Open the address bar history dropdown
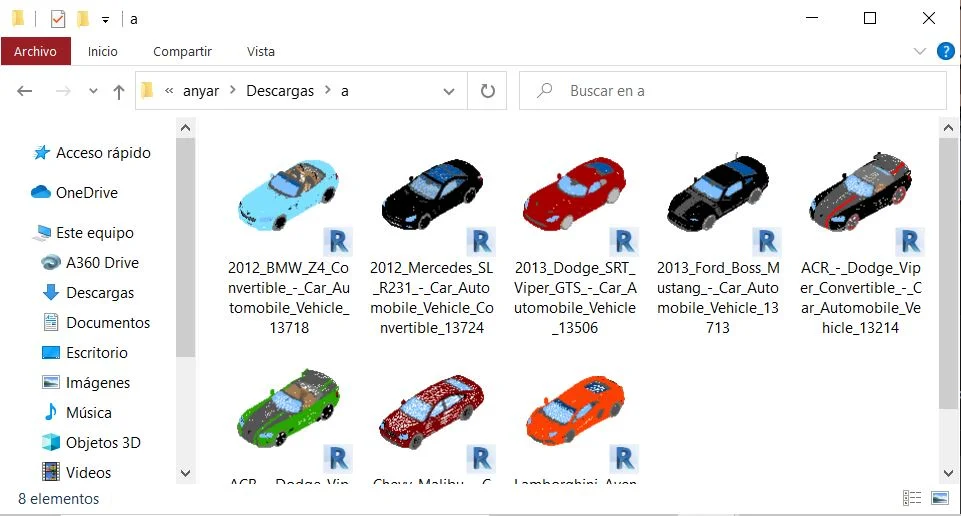The image size is (961, 516). [449, 91]
